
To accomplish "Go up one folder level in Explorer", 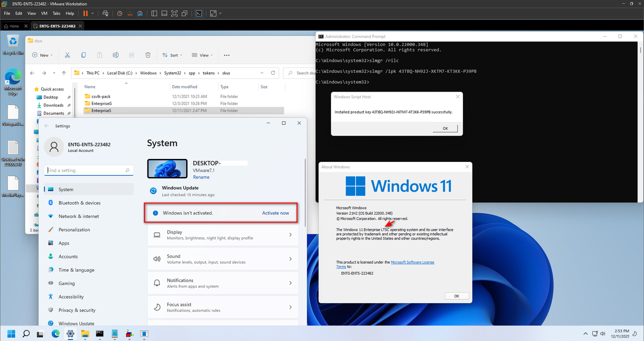I will coord(64,73).
